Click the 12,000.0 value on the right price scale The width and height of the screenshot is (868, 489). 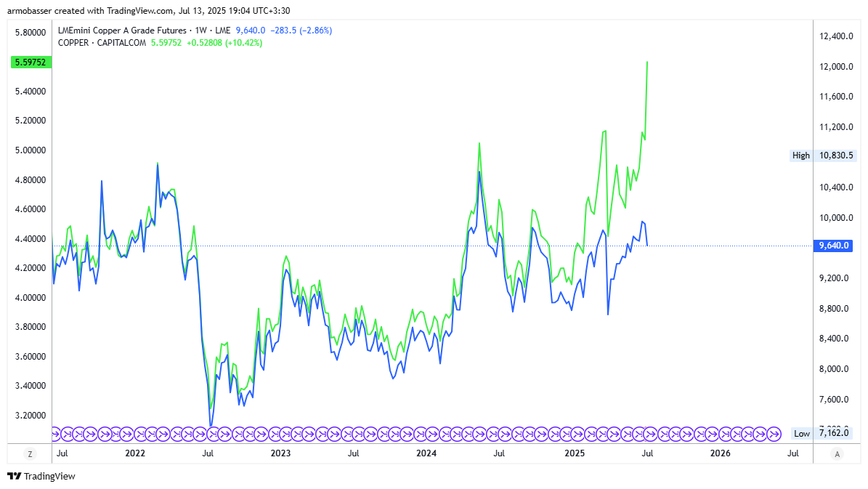[x=835, y=67]
